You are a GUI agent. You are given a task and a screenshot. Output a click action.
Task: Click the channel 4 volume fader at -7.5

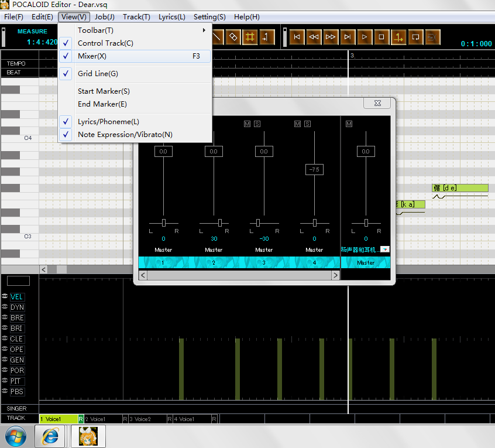click(x=314, y=169)
